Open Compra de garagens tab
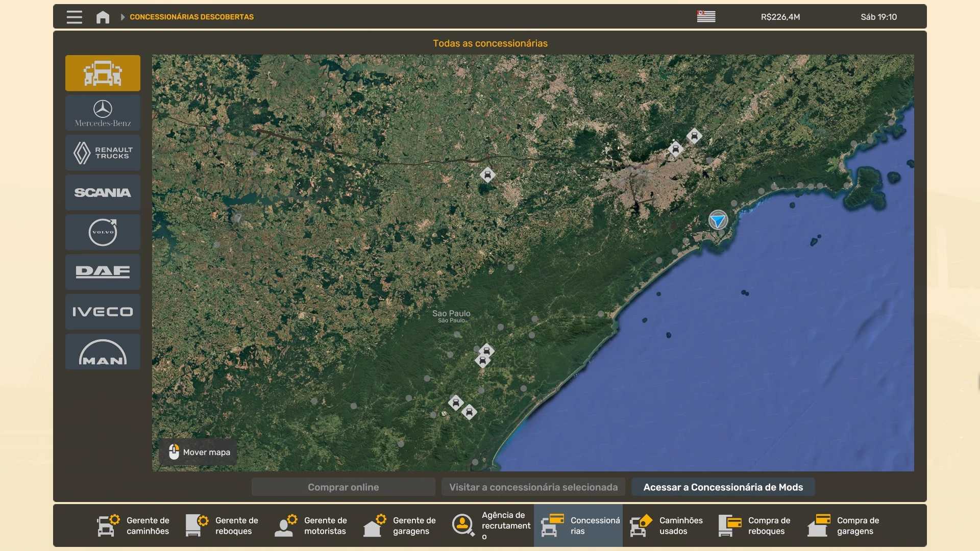This screenshot has width=980, height=551. [x=845, y=525]
